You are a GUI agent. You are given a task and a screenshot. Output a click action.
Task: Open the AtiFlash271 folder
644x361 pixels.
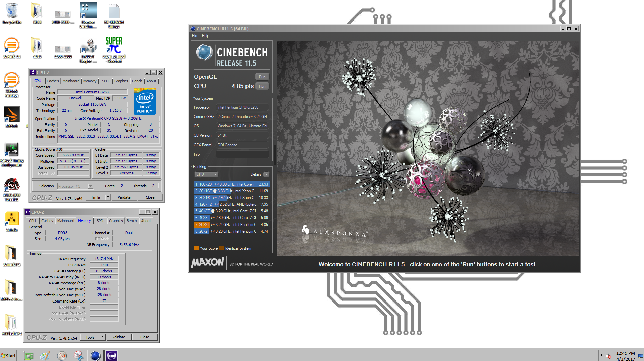click(x=11, y=325)
